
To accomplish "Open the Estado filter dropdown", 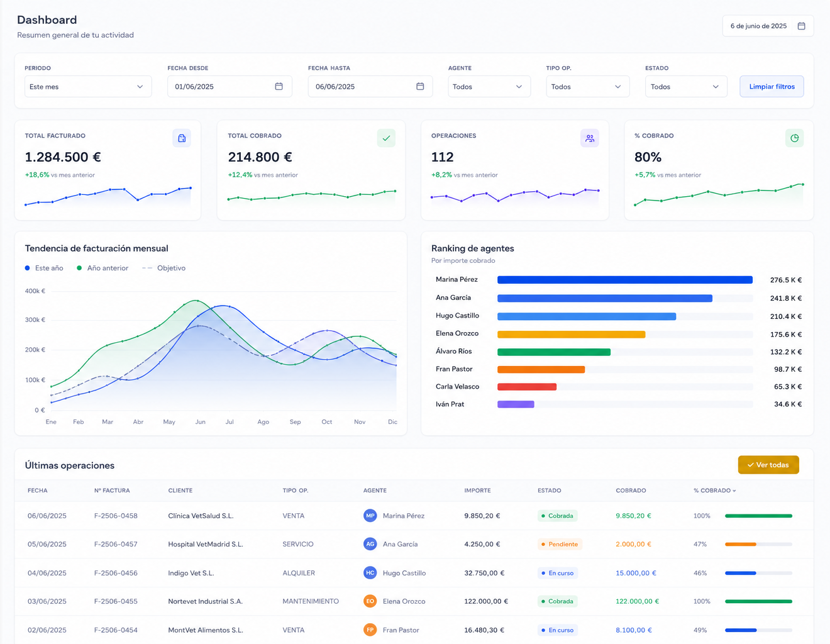I will [686, 87].
